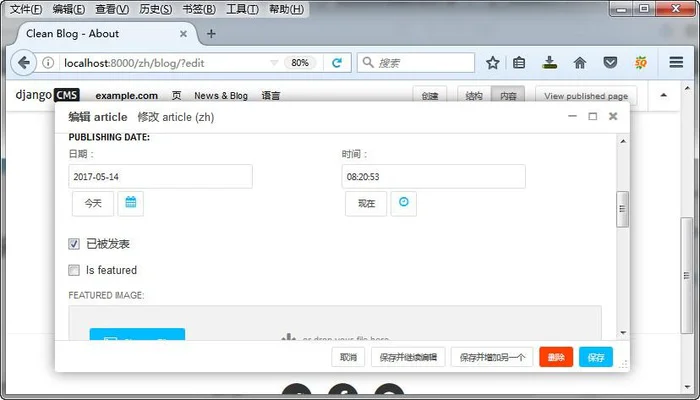This screenshot has height=400, width=700.
Task: Open the 文件(F) menu
Action: point(26,9)
